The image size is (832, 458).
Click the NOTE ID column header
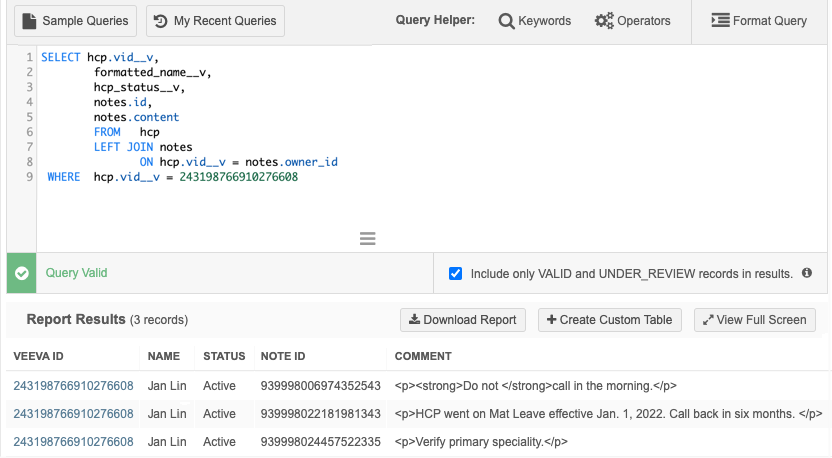pyautogui.click(x=283, y=356)
